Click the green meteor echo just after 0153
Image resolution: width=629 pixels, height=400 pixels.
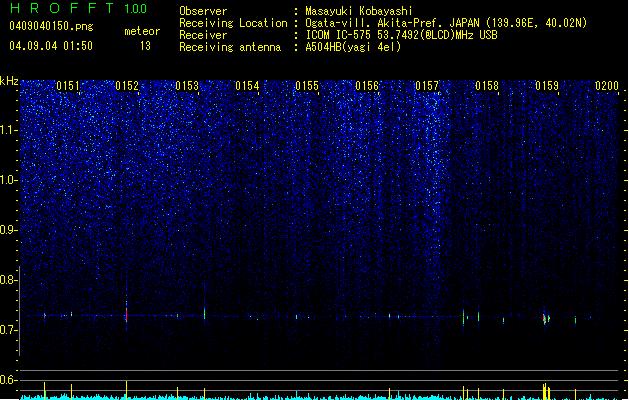tap(205, 313)
